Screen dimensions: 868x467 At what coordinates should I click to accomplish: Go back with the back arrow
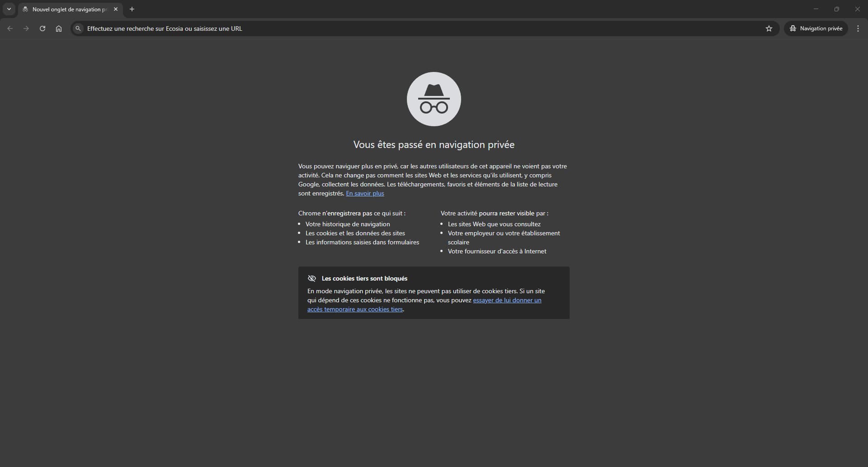pos(10,29)
